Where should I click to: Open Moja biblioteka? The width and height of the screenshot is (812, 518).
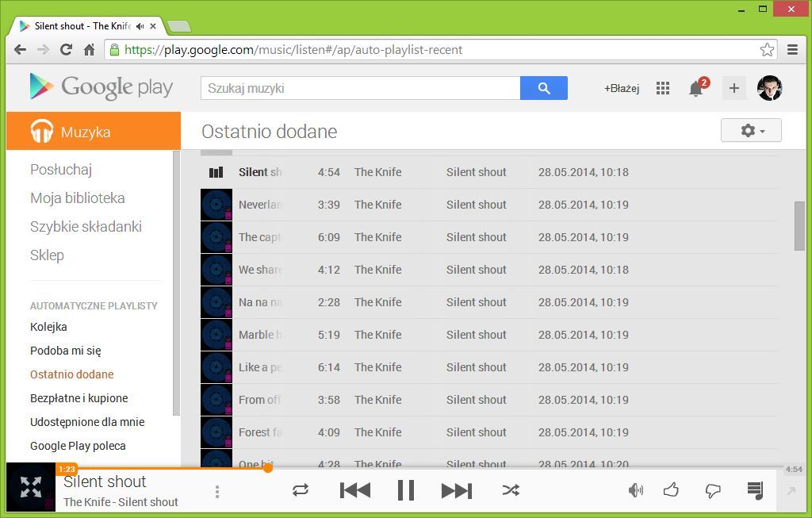[78, 198]
